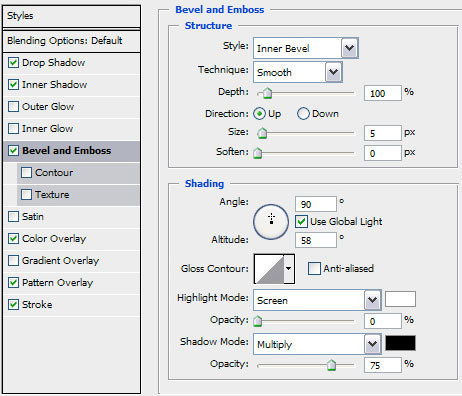462x396 pixels.
Task: Enable the Anti-aliased checkbox
Action: coord(314,269)
